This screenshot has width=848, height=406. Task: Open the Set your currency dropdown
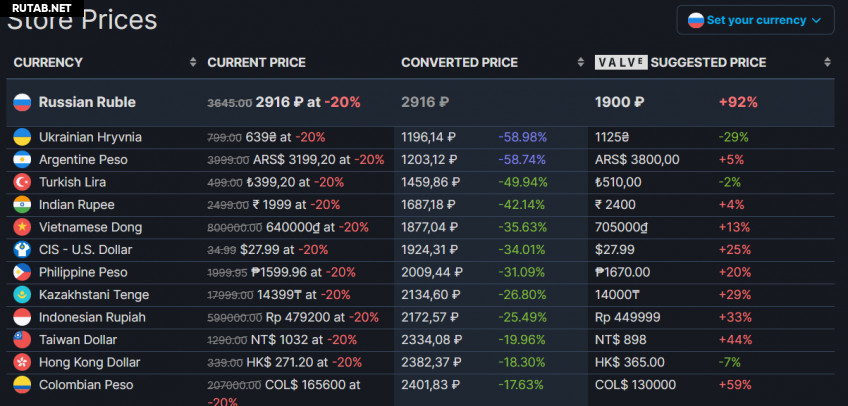tap(755, 20)
